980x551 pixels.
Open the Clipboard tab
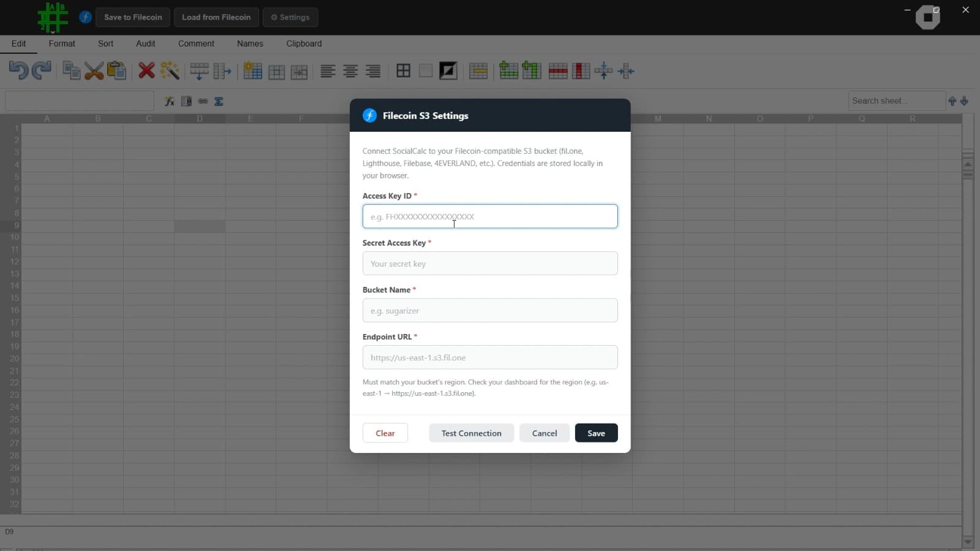click(304, 44)
